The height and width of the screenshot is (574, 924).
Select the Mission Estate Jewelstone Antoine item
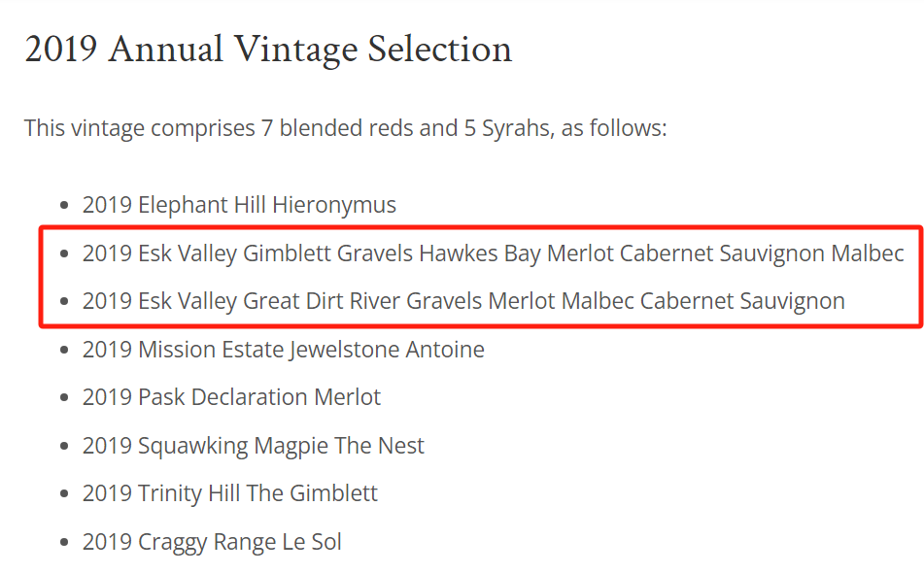point(283,350)
